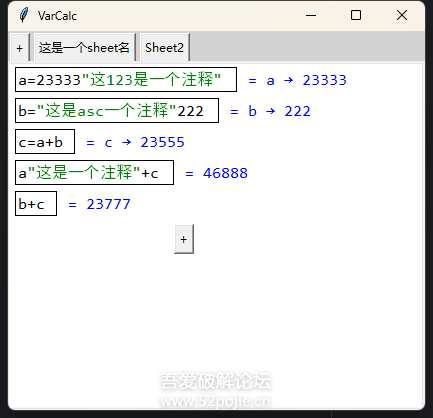
Task: Maximize the VarCalc window
Action: [356, 15]
